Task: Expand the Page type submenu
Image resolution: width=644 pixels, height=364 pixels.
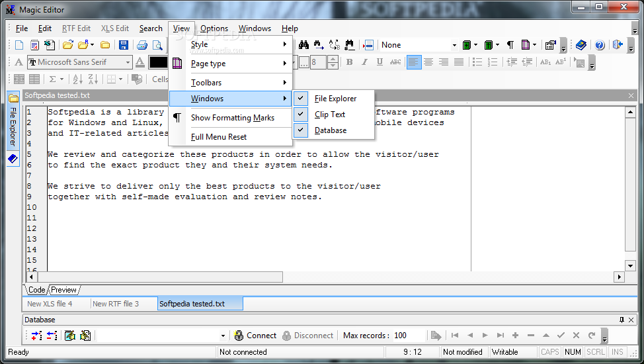Action: (x=230, y=64)
